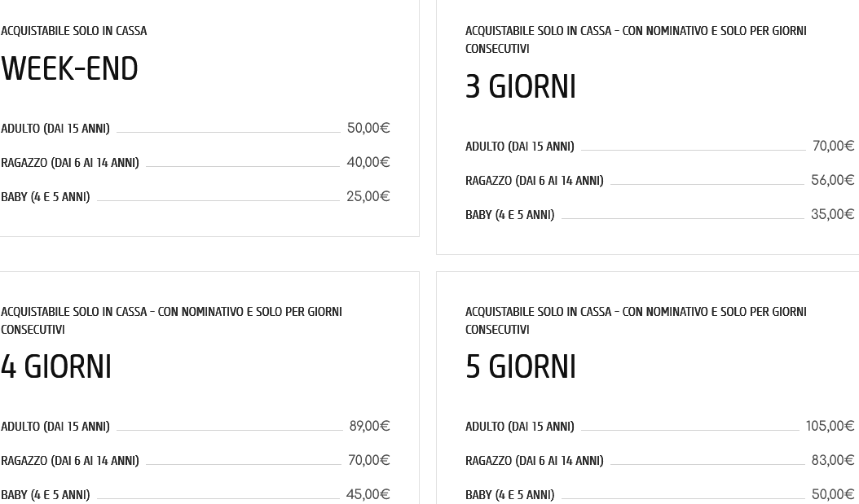Click the 4 GIORNI title
Image resolution: width=859 pixels, height=504 pixels.
pyautogui.click(x=55, y=367)
